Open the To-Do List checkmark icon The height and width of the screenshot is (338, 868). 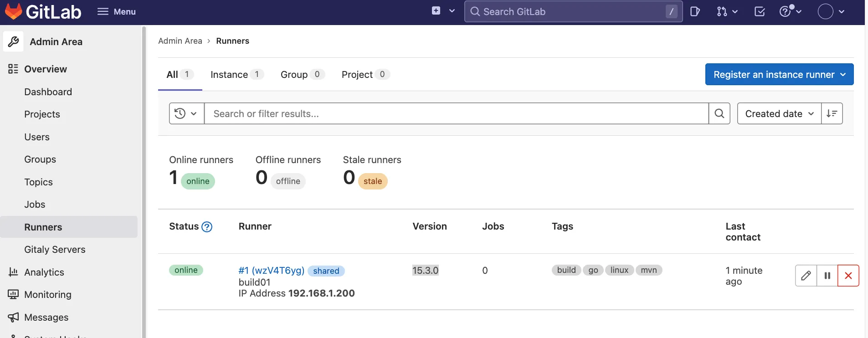pyautogui.click(x=760, y=11)
